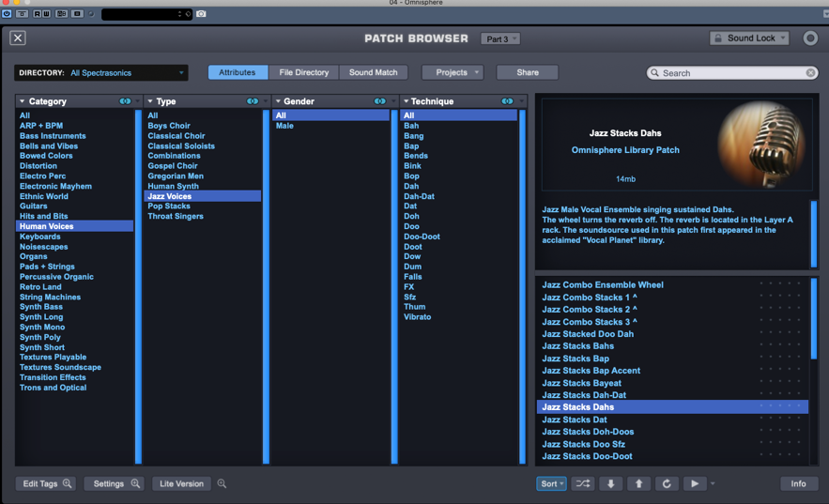Toggle the Technique column link icon
This screenshot has width=829, height=504.
coord(507,101)
